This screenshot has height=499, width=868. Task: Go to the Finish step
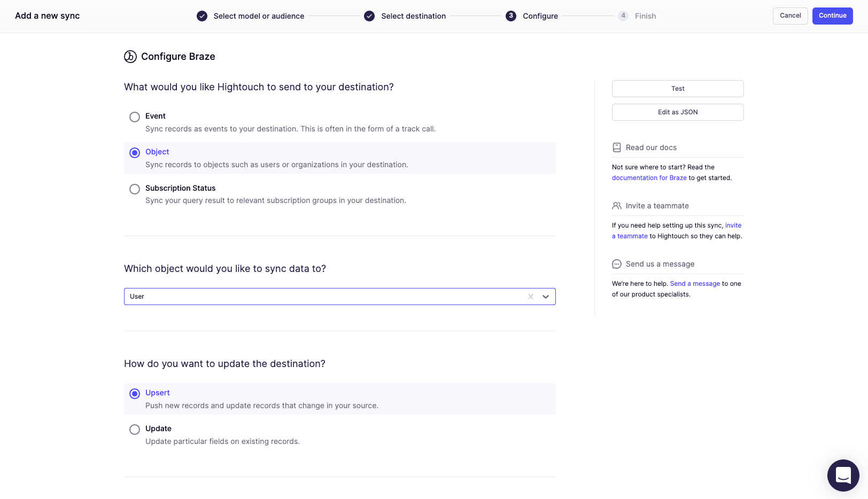pos(645,16)
